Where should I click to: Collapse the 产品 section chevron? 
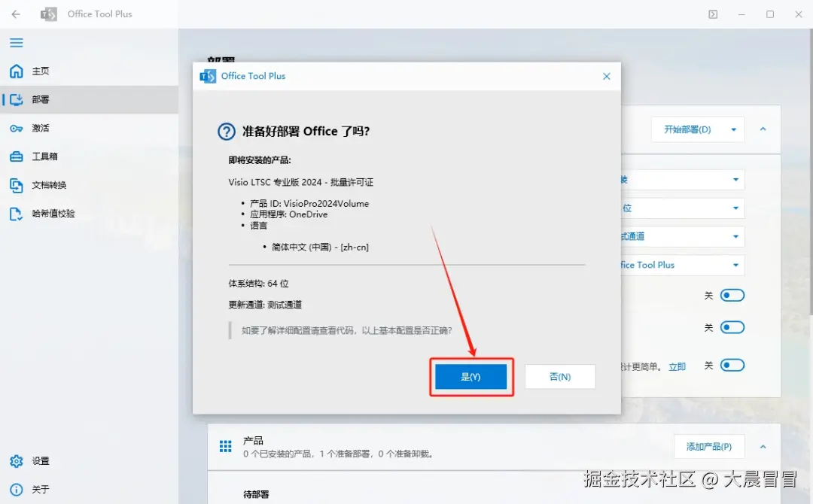[x=763, y=447]
